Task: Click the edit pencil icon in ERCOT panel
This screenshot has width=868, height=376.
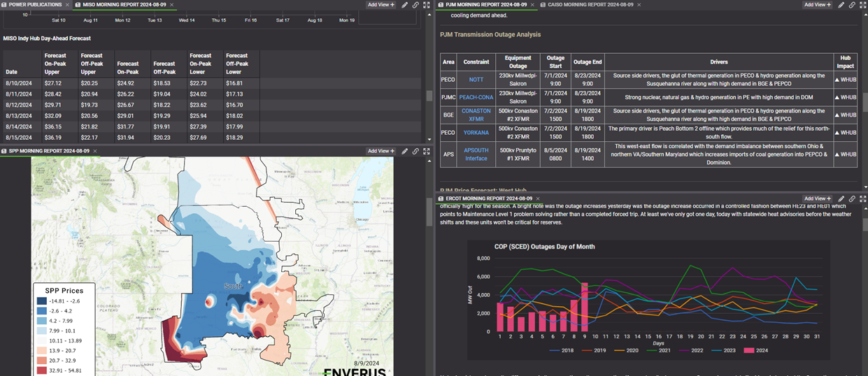Action: pos(841,198)
